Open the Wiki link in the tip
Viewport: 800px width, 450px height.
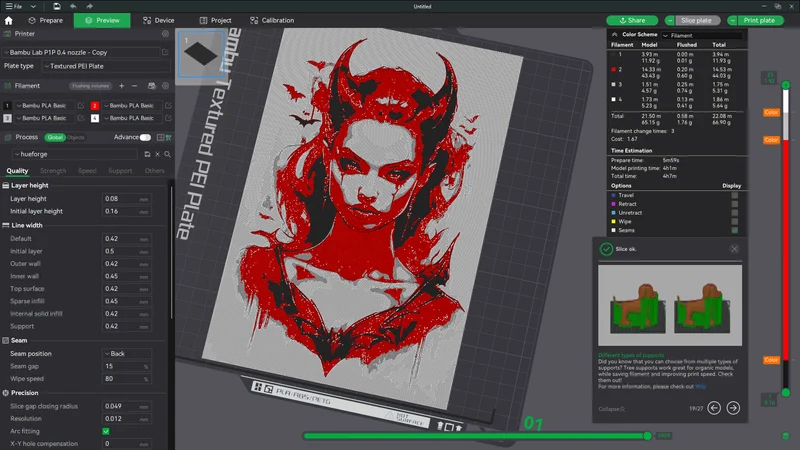[701, 386]
